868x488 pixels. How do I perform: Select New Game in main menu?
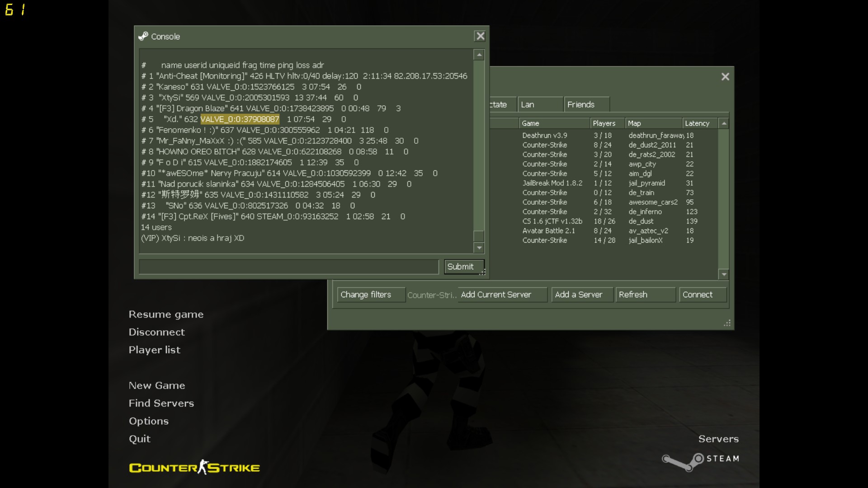tap(157, 385)
